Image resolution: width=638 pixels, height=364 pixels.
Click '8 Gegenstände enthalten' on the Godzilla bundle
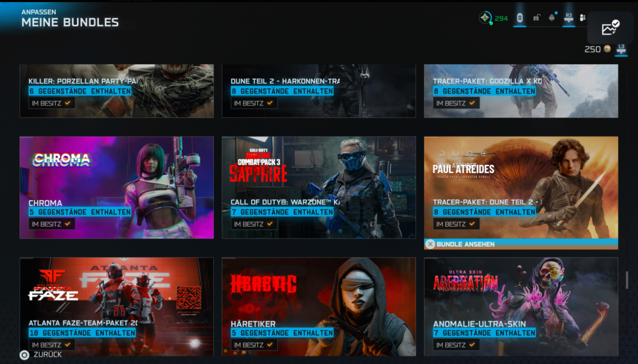click(x=484, y=91)
